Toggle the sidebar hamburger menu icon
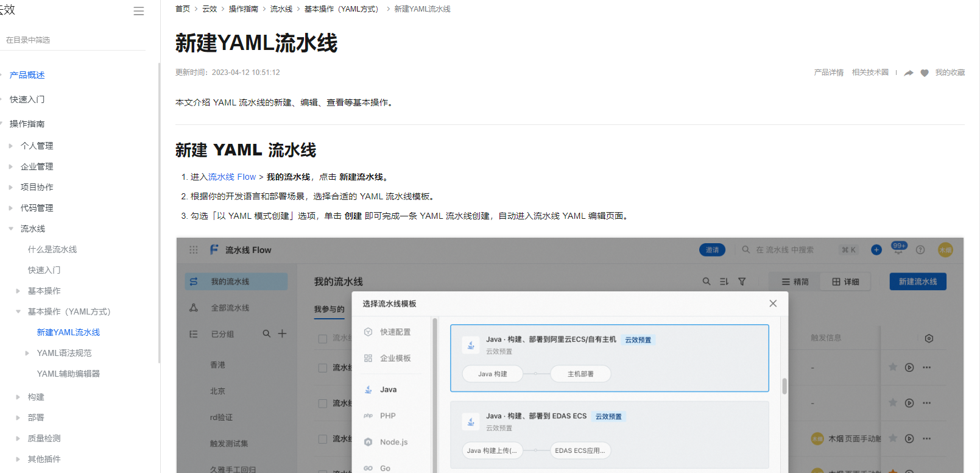980x473 pixels. [139, 11]
